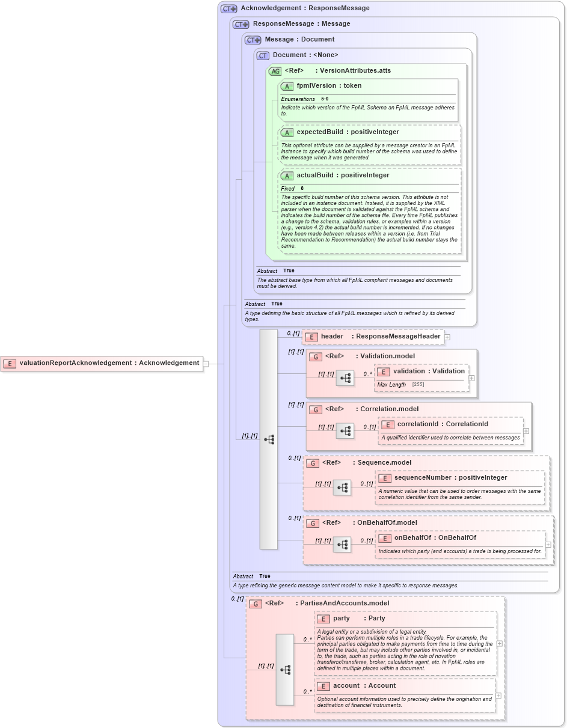Open the Correlation.model reference
567x728 pixels.
390,409
